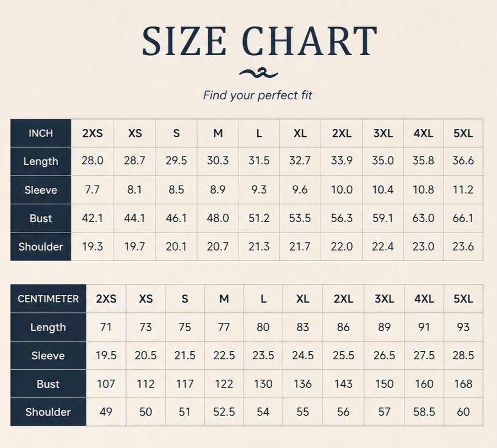Image resolution: width=497 pixels, height=448 pixels.
Task: Select the 3XL header in the inch table
Action: pyautogui.click(x=383, y=133)
